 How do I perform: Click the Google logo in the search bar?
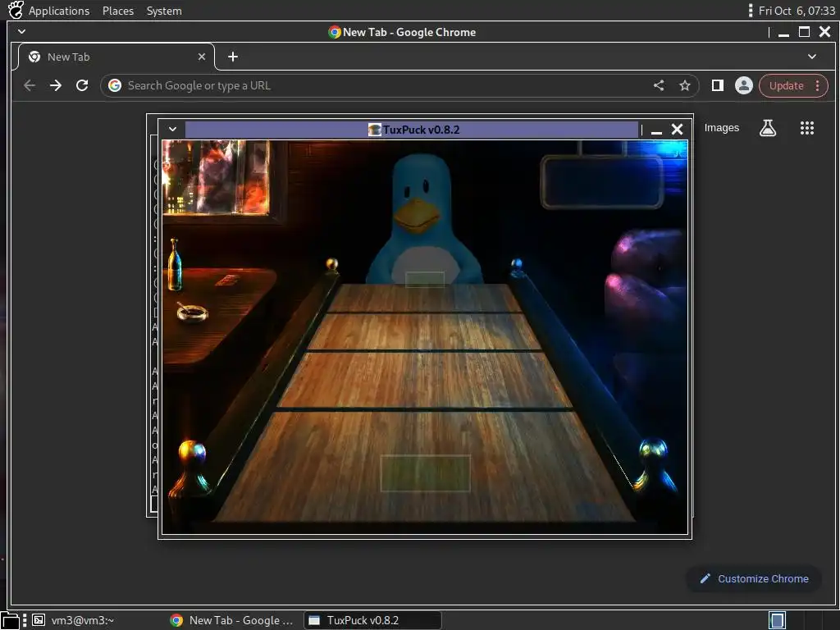coord(115,85)
